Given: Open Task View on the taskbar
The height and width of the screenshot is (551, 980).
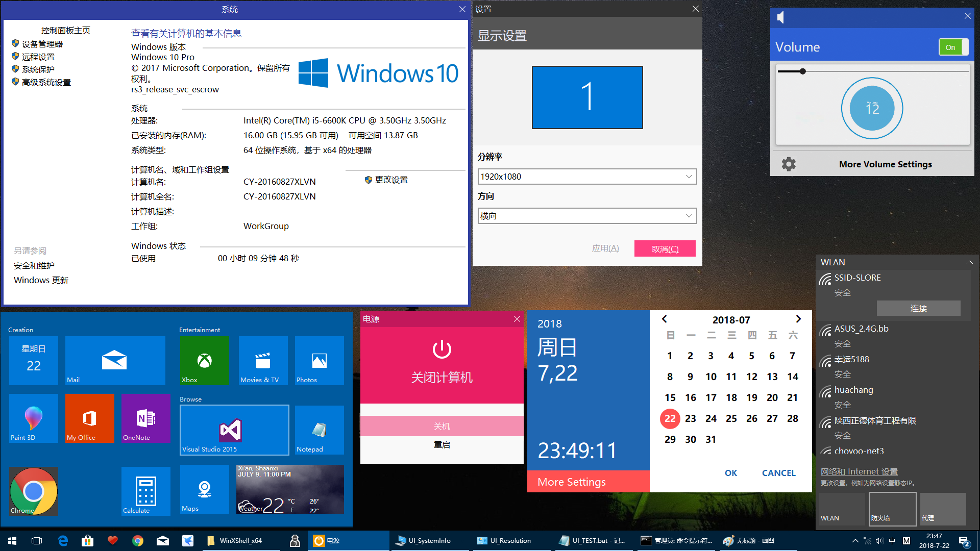Looking at the screenshot, I should [37, 541].
